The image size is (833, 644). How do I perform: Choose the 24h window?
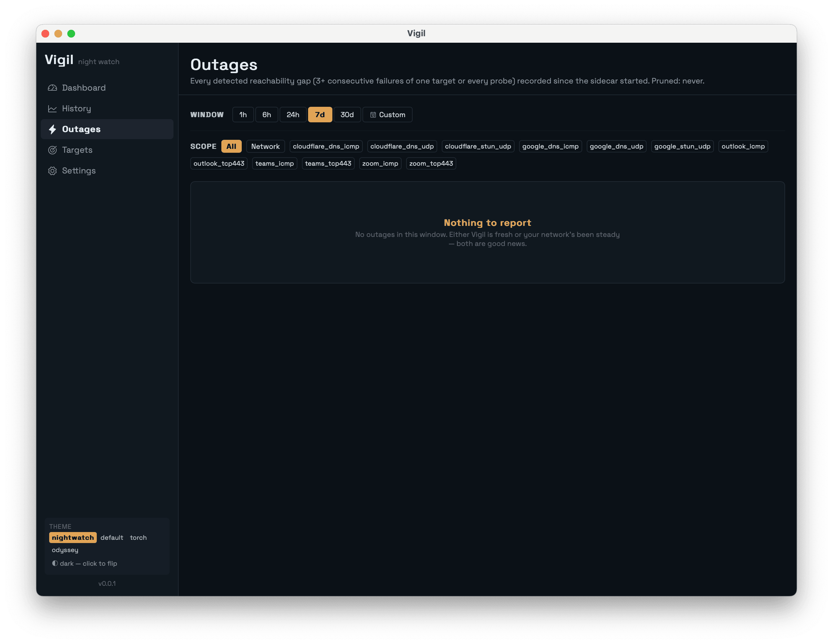293,115
